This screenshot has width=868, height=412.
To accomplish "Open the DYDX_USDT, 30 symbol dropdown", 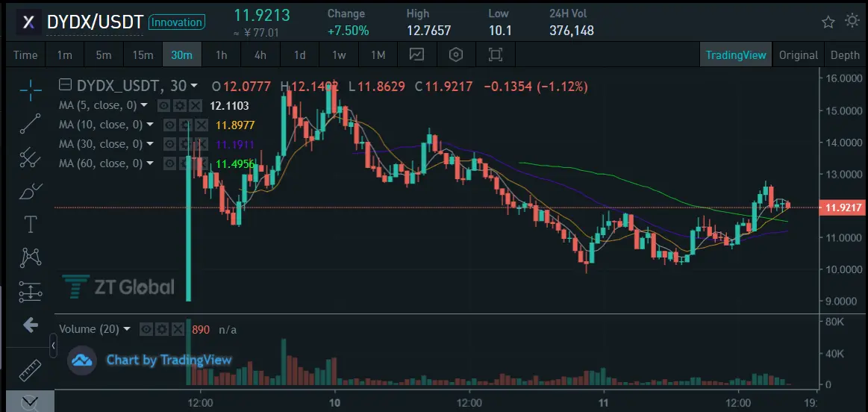I will point(194,86).
